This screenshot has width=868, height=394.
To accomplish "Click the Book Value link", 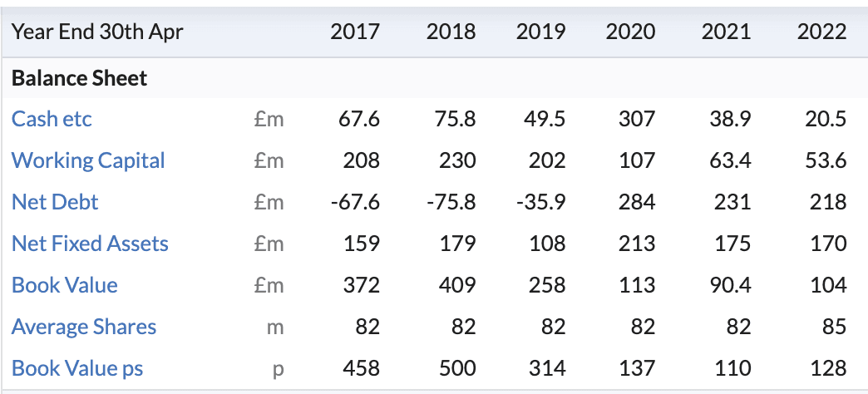I will pyautogui.click(x=65, y=285).
